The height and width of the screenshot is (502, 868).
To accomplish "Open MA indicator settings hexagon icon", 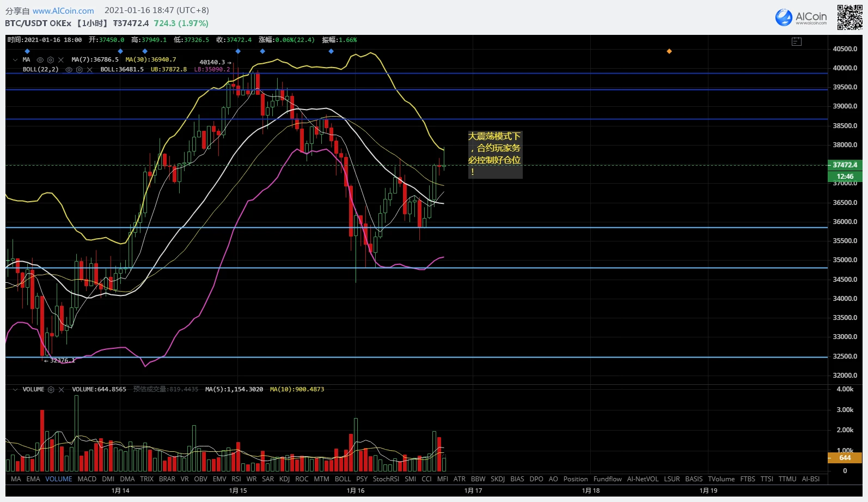I will [x=51, y=60].
